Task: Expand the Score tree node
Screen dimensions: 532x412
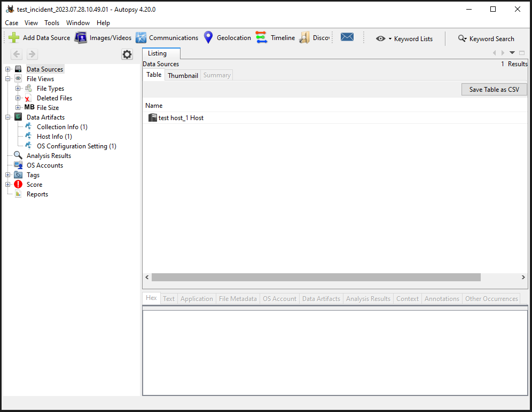Action: pos(8,185)
